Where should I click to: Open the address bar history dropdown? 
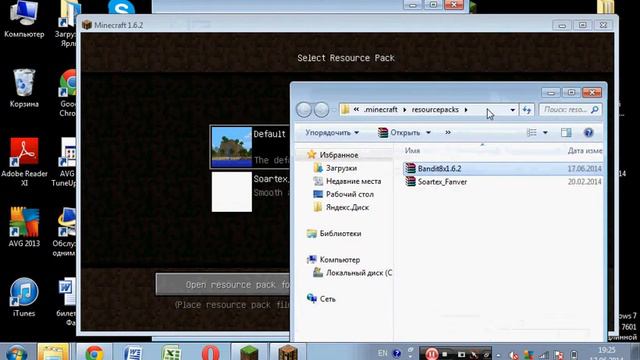pos(512,110)
